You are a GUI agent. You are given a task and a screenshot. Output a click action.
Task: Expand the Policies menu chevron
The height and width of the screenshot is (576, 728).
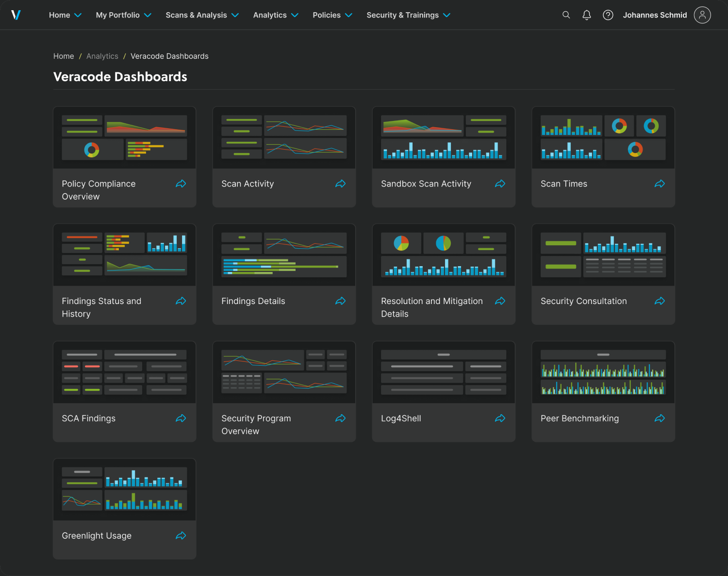(348, 16)
